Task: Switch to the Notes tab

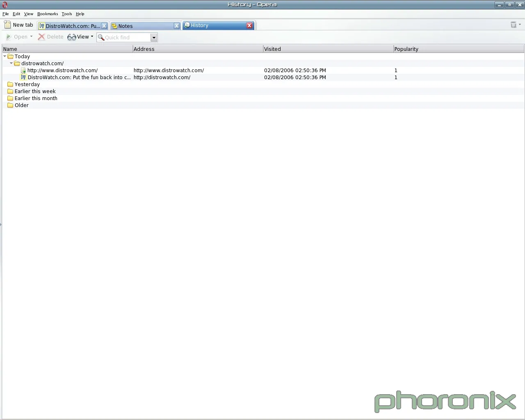Action: 146,26
